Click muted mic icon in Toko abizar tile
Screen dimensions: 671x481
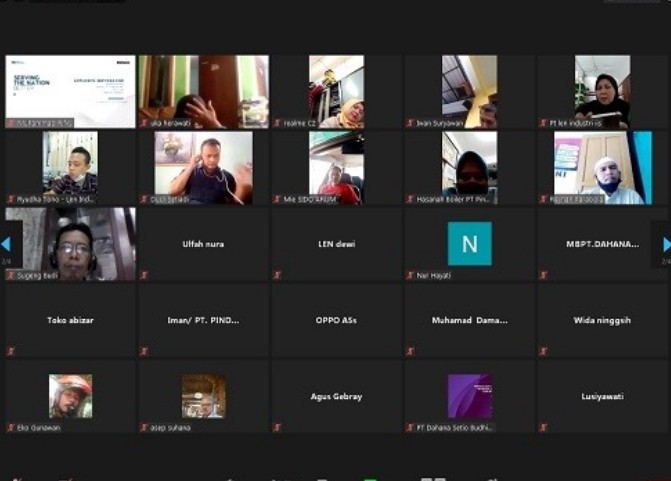tap(11, 352)
